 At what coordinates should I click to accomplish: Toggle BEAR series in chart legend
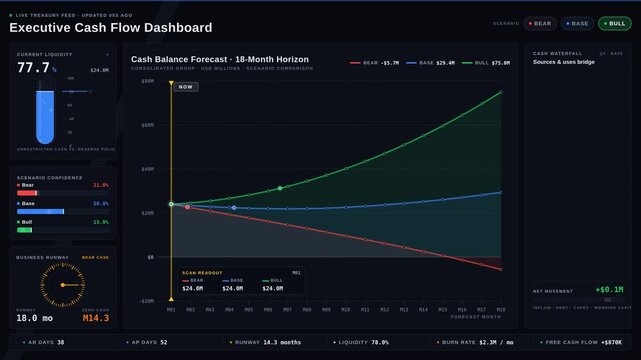pyautogui.click(x=374, y=63)
